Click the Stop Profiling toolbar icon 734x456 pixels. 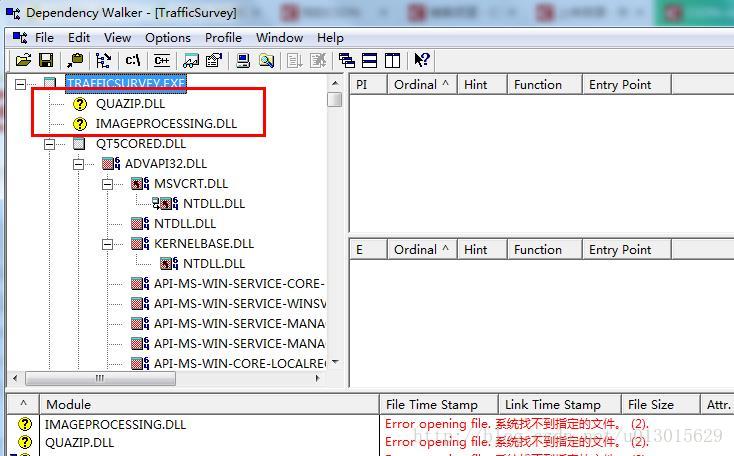(318, 60)
